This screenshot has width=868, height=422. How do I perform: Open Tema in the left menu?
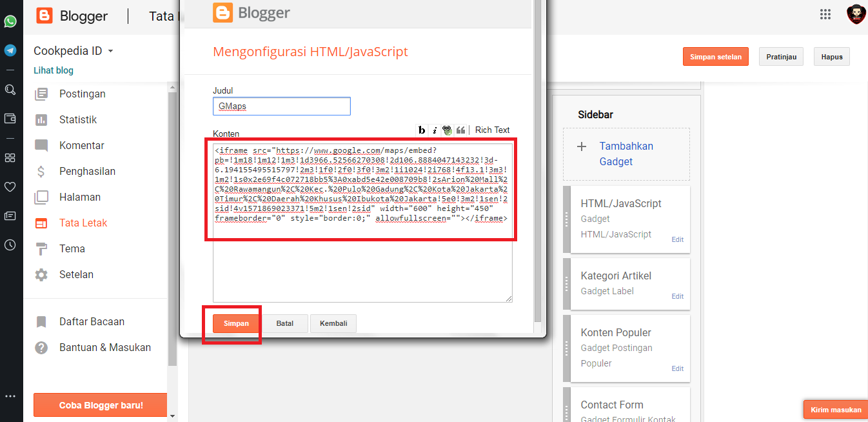click(x=72, y=248)
